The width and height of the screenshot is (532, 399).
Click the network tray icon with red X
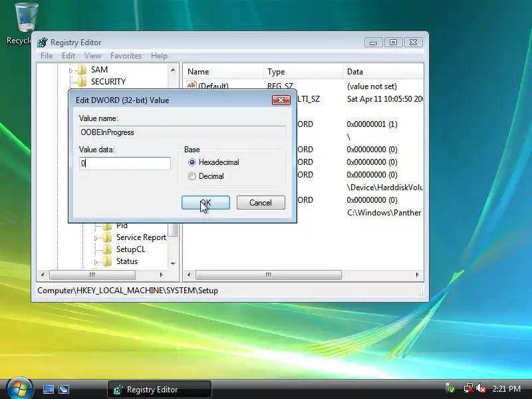pos(468,388)
